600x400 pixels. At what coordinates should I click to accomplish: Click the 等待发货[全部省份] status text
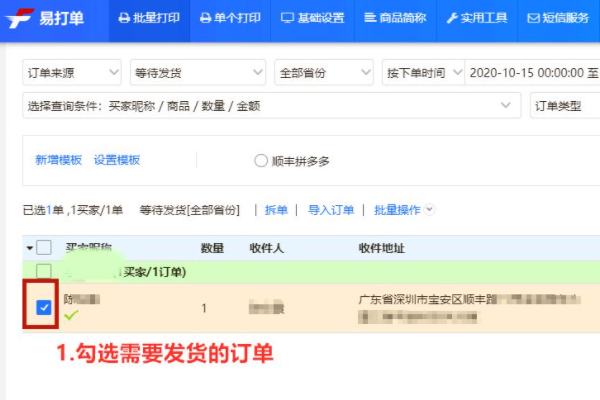(x=190, y=210)
